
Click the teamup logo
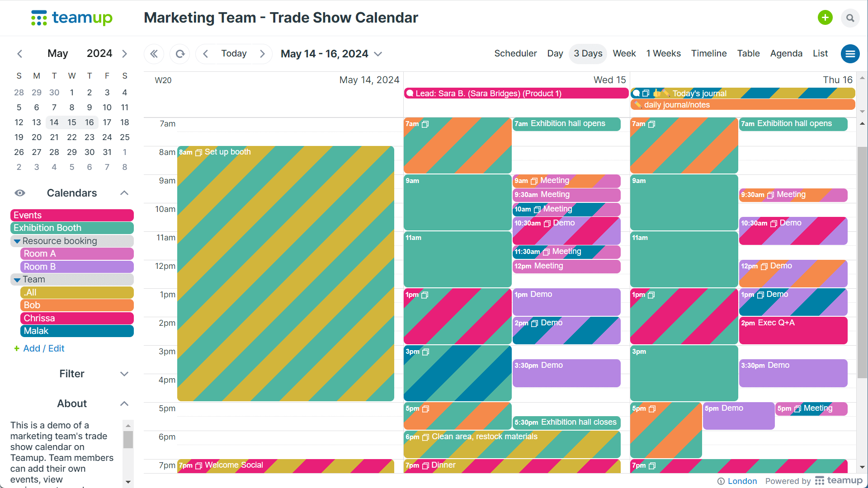(x=72, y=18)
